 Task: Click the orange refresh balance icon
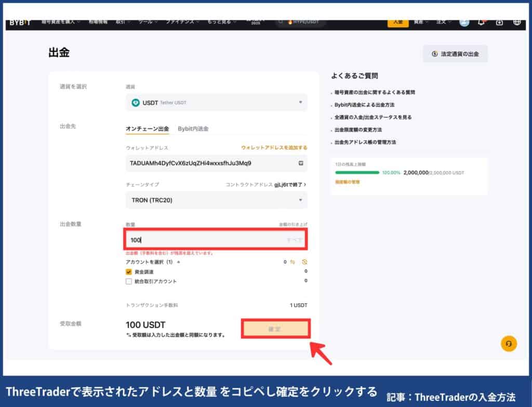tap(304, 262)
